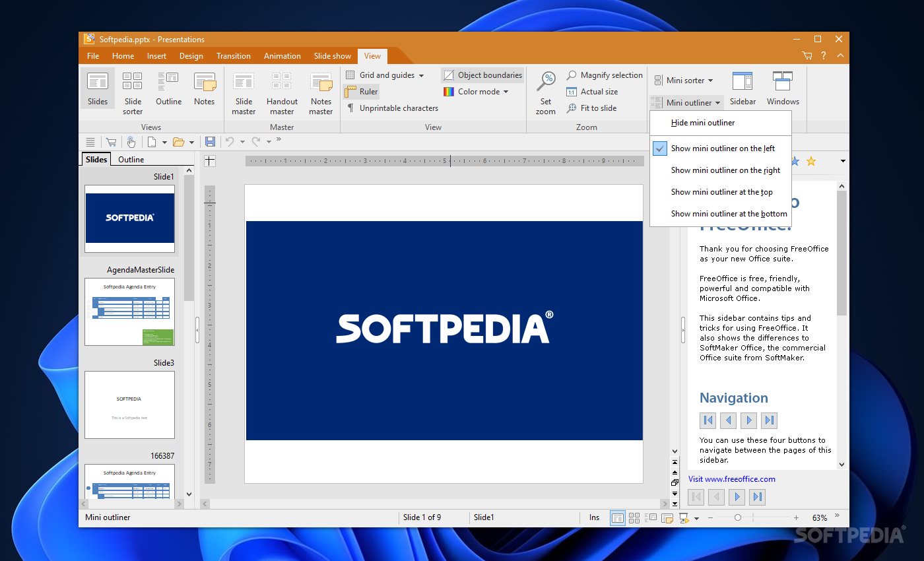Screen dimensions: 924x561
Task: Toggle the Ins insert mode indicator
Action: (595, 517)
